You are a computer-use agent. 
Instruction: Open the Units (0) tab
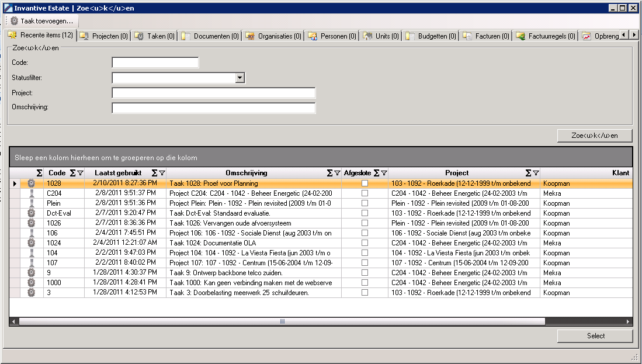(x=381, y=36)
